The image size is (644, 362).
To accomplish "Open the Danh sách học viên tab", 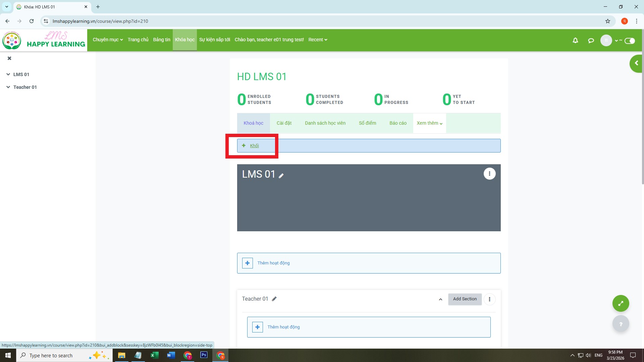I will 325,123.
